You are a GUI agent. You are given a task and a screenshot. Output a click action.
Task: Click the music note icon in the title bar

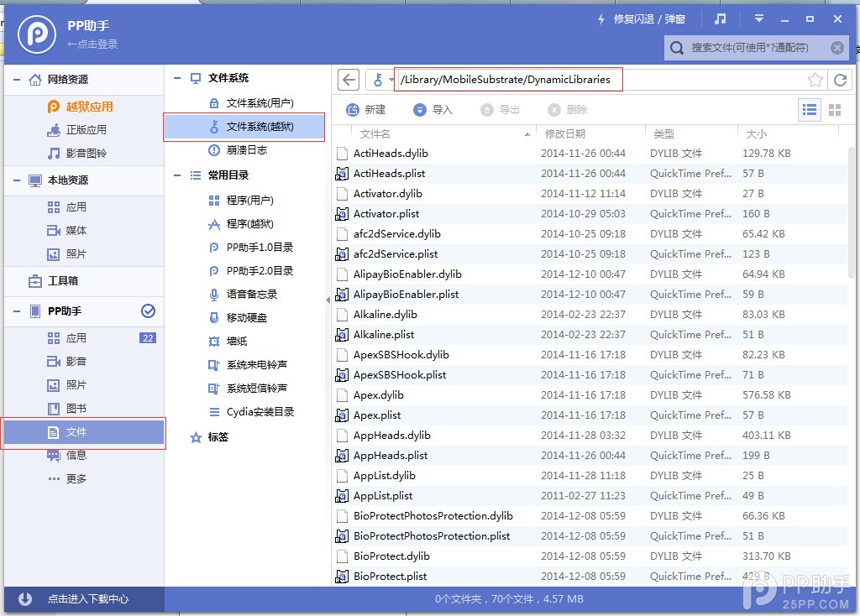point(718,18)
